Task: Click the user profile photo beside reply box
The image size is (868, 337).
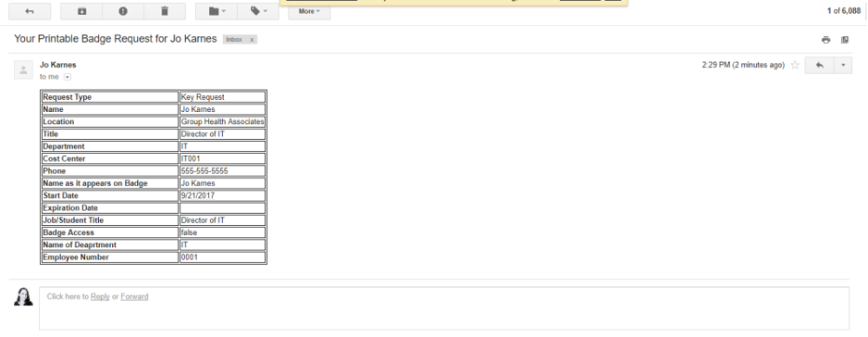Action: tap(23, 296)
